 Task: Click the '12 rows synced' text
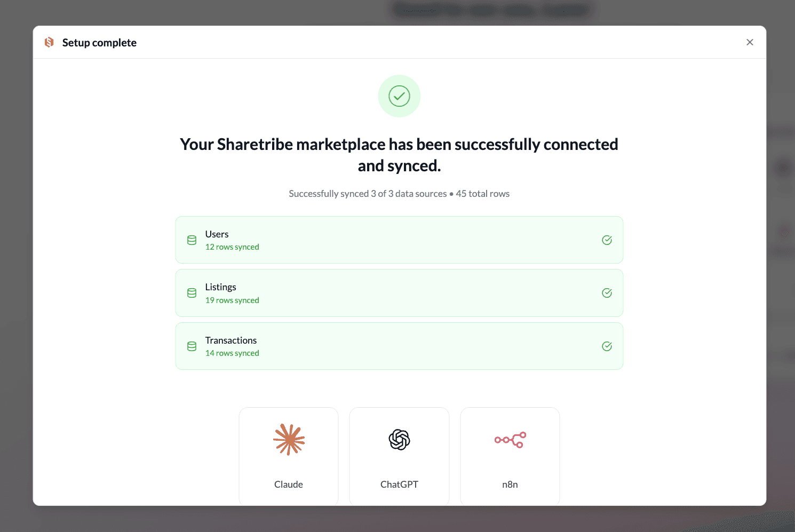232,247
